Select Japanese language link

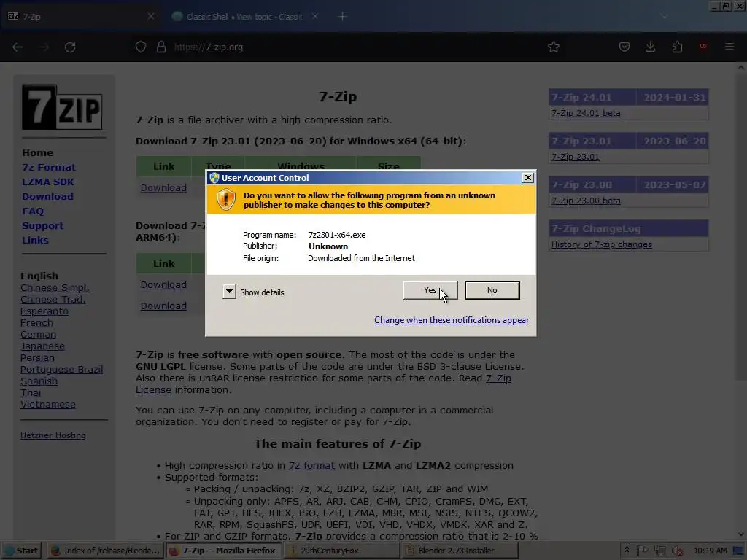(42, 346)
